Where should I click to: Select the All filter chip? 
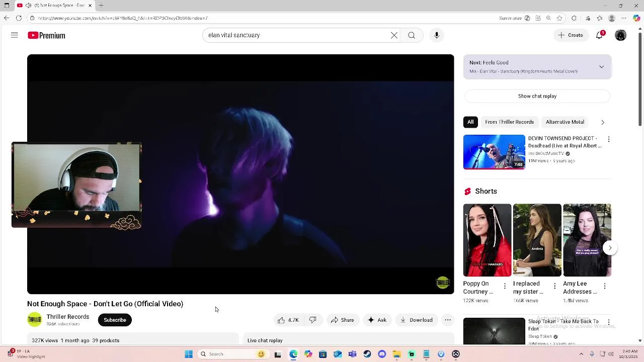pos(470,122)
